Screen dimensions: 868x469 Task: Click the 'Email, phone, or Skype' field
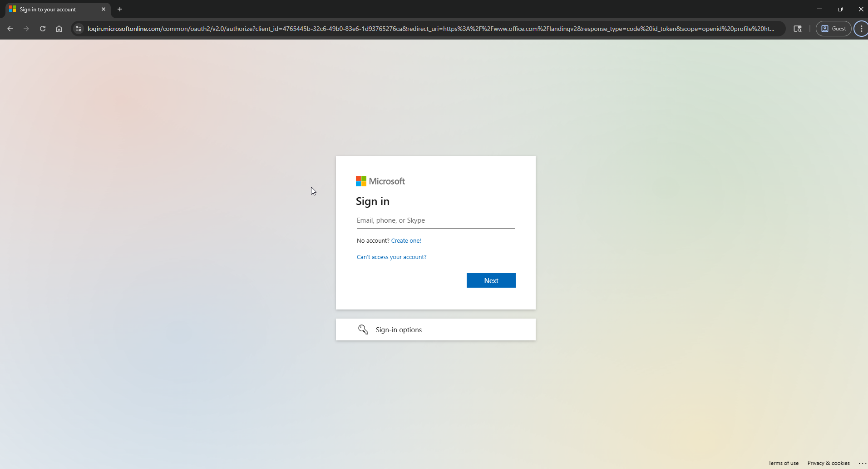[x=435, y=220]
